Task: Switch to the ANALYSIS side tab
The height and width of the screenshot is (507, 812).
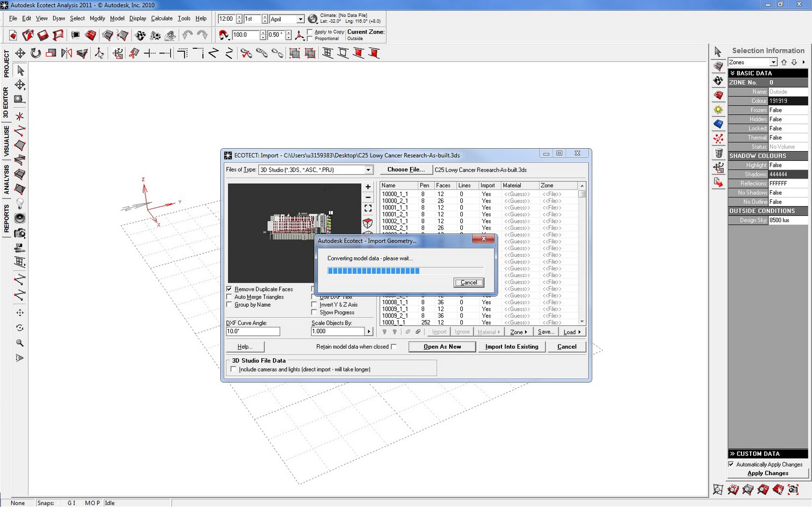Action: click(6, 180)
